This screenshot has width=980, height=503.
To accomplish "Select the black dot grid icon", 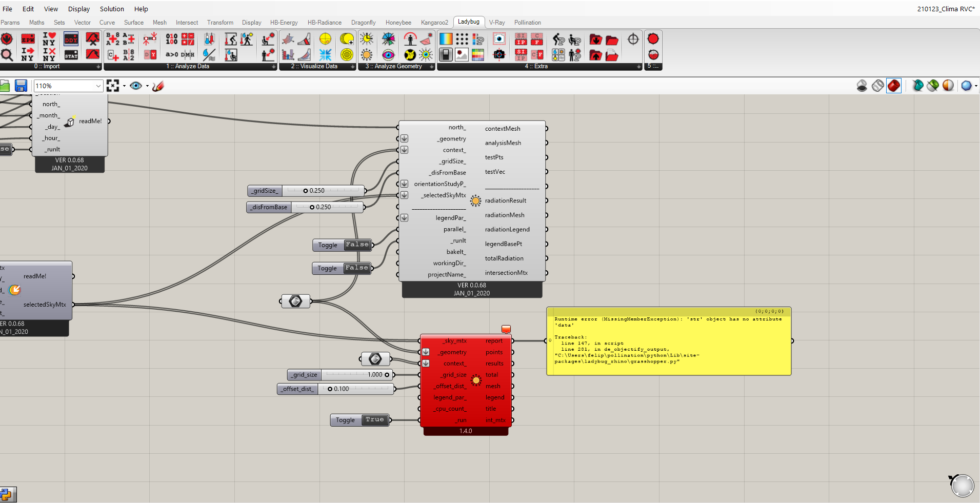I will click(462, 39).
